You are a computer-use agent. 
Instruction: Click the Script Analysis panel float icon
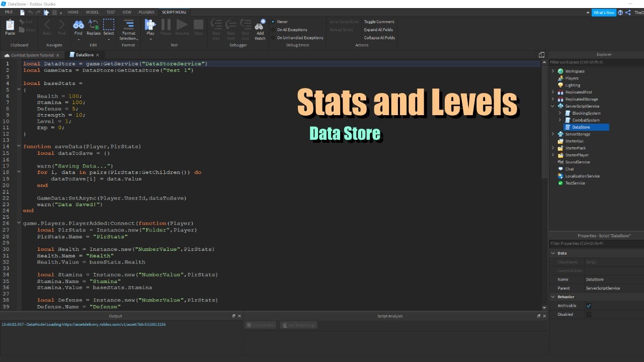click(539, 316)
